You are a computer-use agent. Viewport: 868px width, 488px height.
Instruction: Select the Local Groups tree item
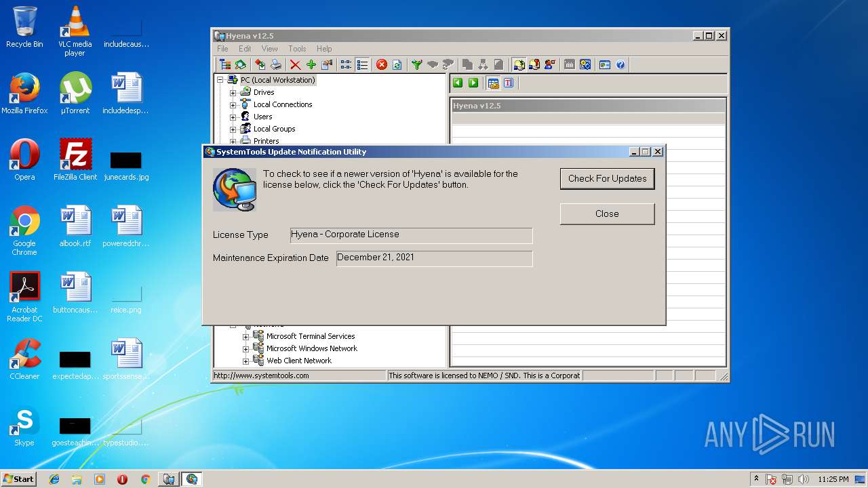[x=274, y=129]
